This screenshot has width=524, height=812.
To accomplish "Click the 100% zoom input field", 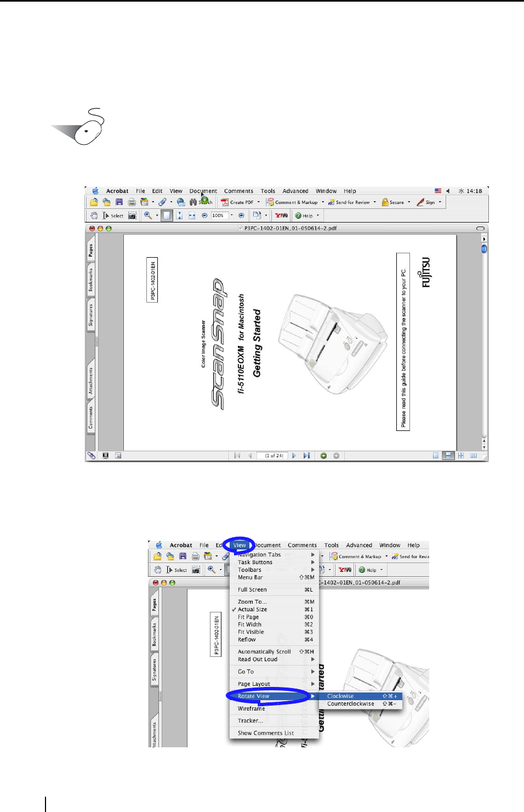I will coord(220,215).
